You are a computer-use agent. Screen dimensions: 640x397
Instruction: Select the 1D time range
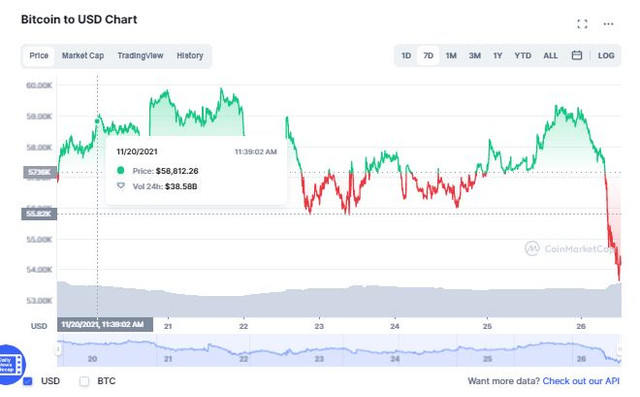(x=406, y=55)
